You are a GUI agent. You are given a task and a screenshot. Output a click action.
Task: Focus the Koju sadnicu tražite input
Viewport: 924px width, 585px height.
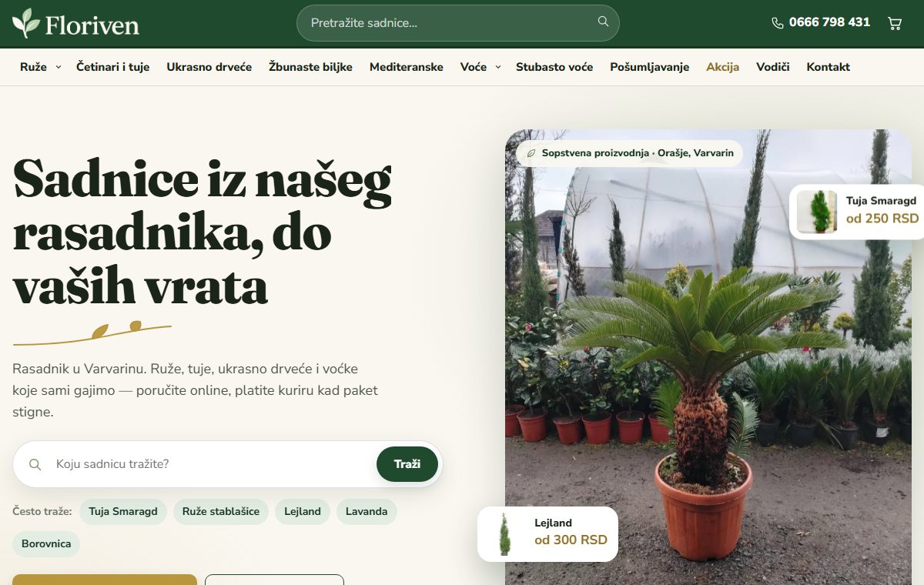[x=212, y=464]
